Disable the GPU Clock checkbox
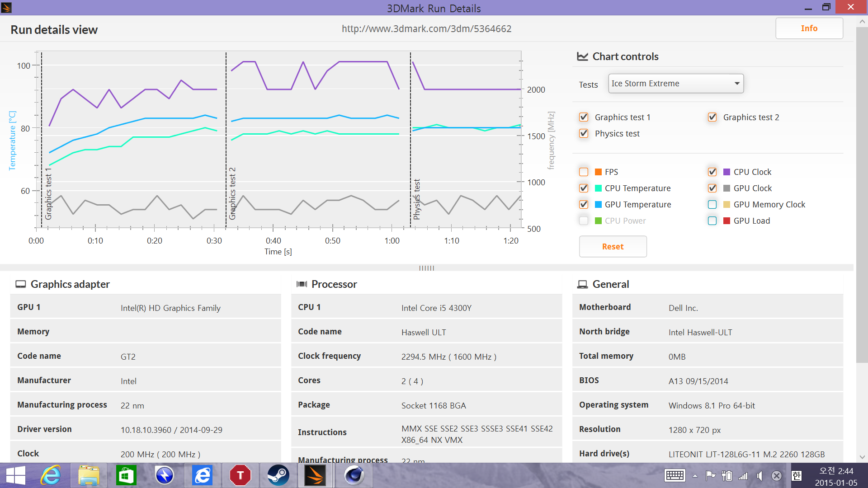 (712, 188)
